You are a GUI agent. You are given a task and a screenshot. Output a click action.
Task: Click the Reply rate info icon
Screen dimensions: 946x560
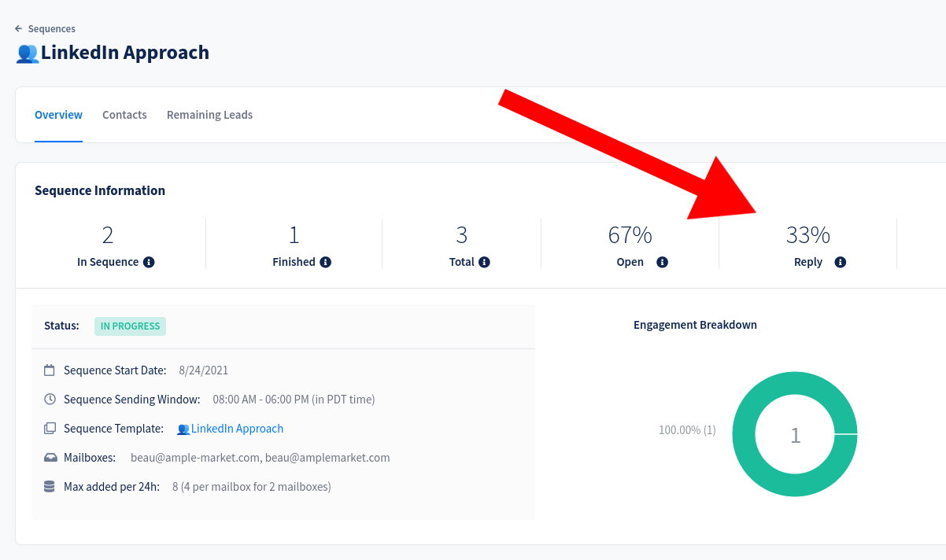point(840,262)
